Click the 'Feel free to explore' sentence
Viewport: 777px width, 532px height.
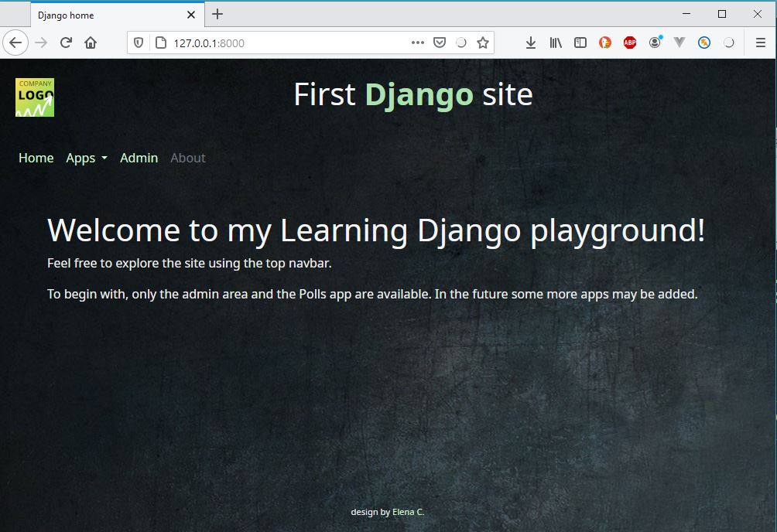tap(190, 263)
